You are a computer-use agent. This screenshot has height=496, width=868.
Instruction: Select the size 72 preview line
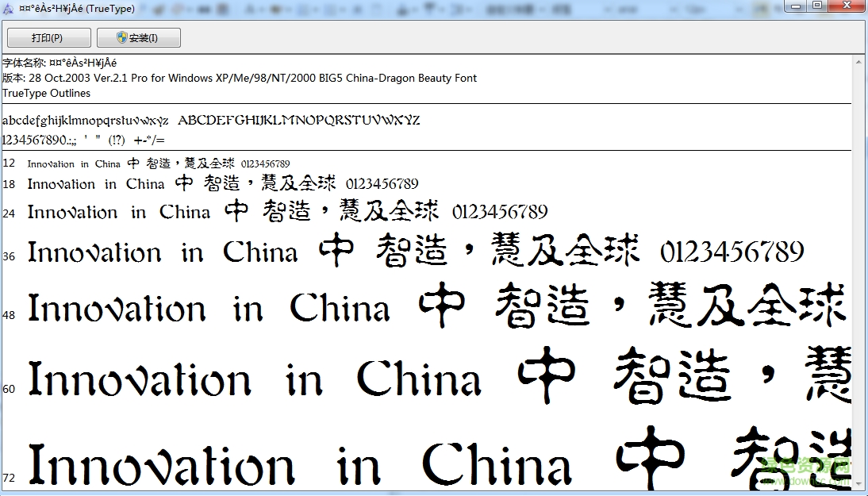pos(317,463)
